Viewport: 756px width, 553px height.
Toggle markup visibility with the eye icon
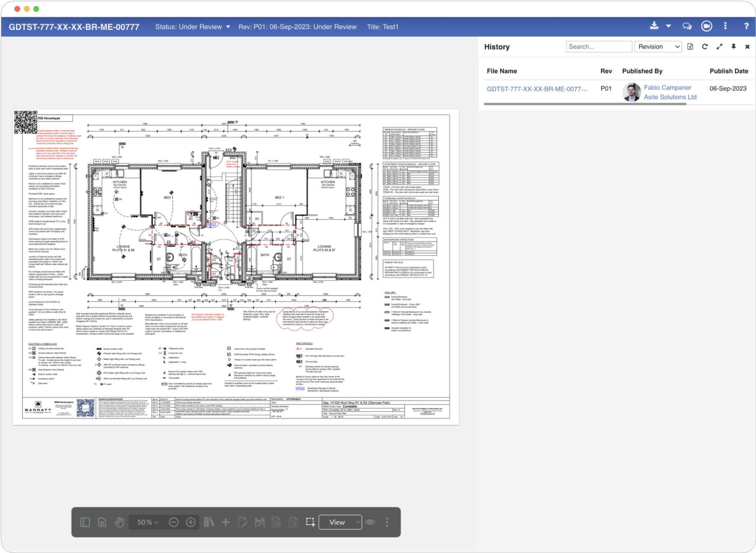[370, 522]
